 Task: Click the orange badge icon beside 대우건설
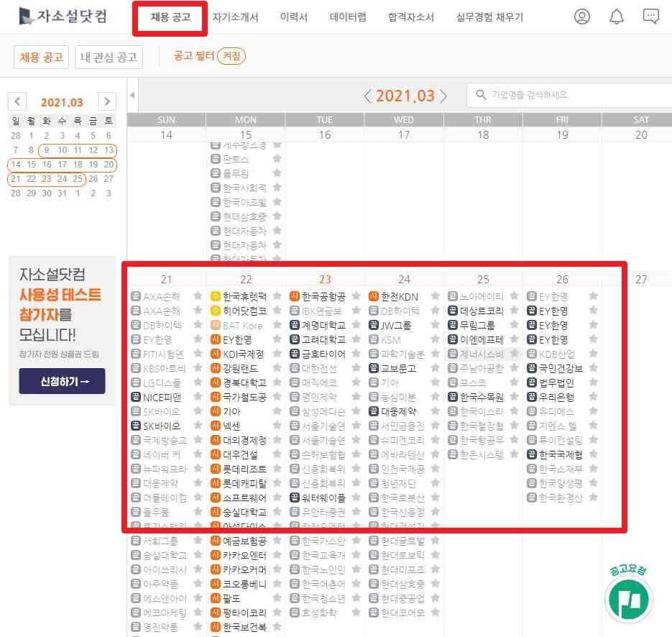[x=215, y=454]
